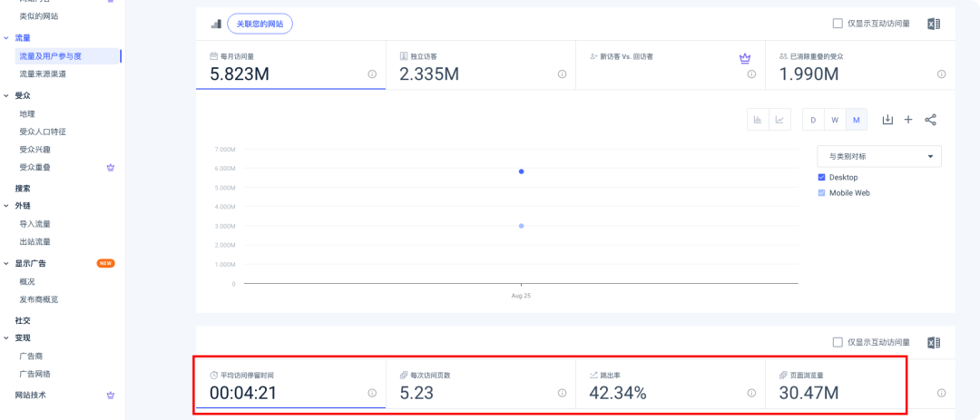
Task: Click the Mobile Web data point on chart
Action: (x=521, y=226)
